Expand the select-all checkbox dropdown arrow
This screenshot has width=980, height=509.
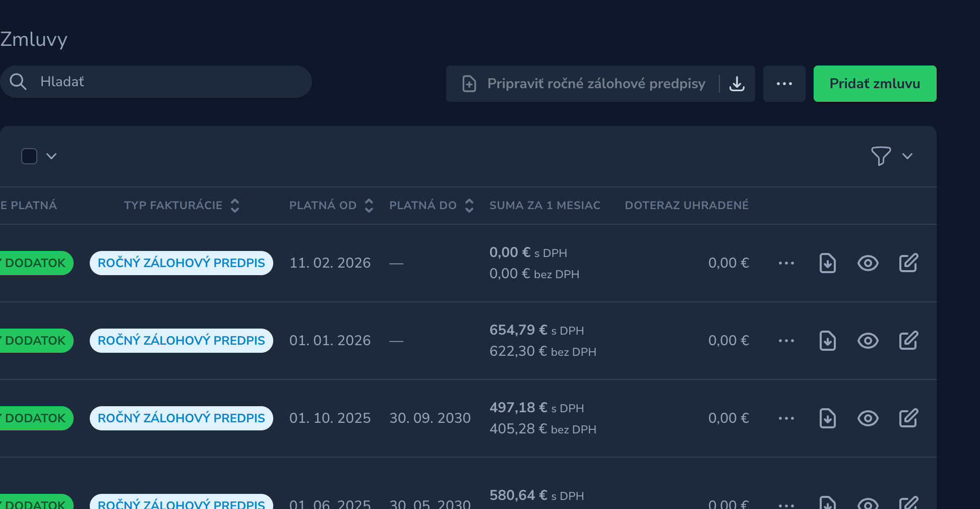51,156
